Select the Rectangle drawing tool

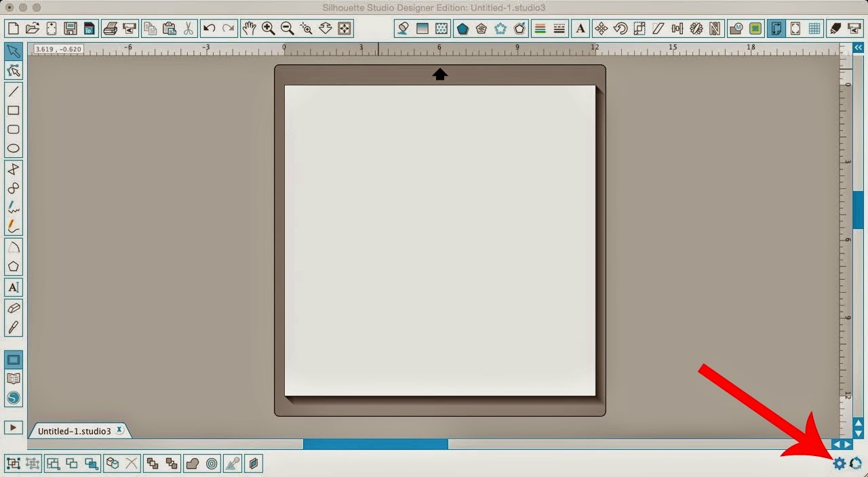pyautogui.click(x=14, y=110)
